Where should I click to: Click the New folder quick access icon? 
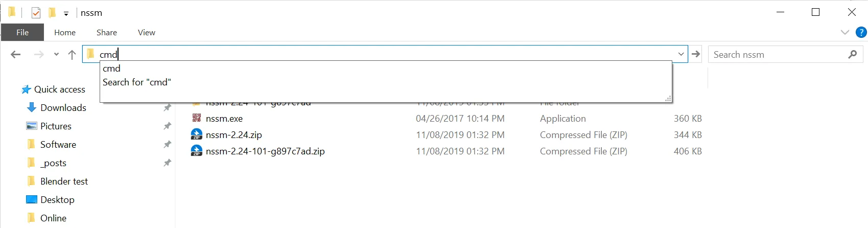click(52, 13)
